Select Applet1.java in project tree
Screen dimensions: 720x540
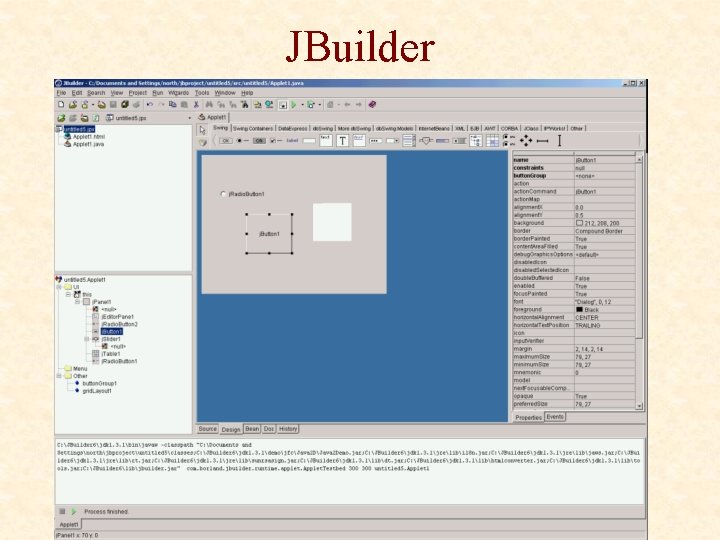(88, 144)
